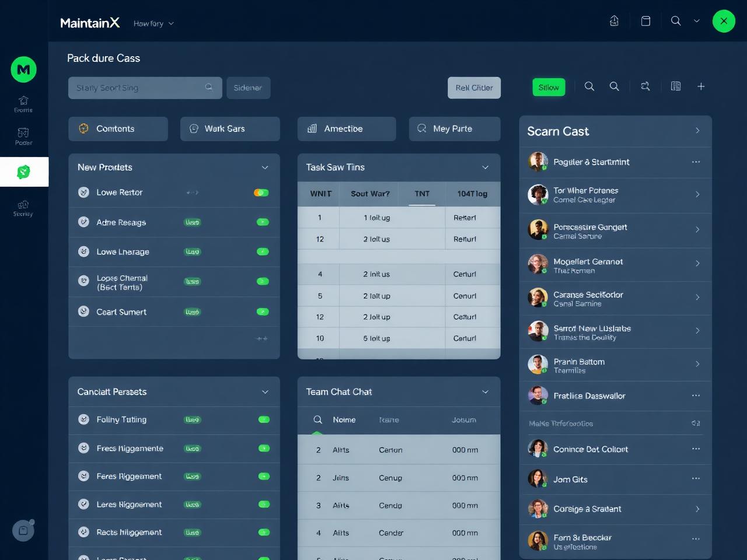Click the upload icon in the top bar
747x560 pixels.
tap(614, 21)
